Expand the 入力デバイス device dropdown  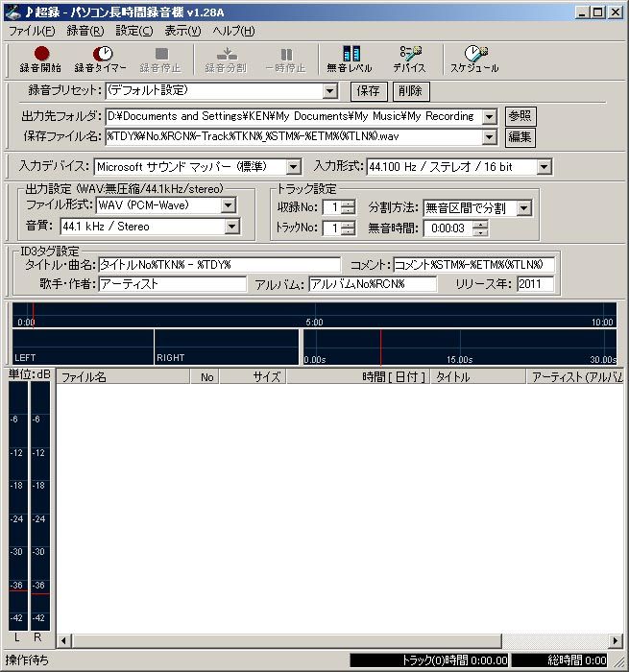pos(293,167)
